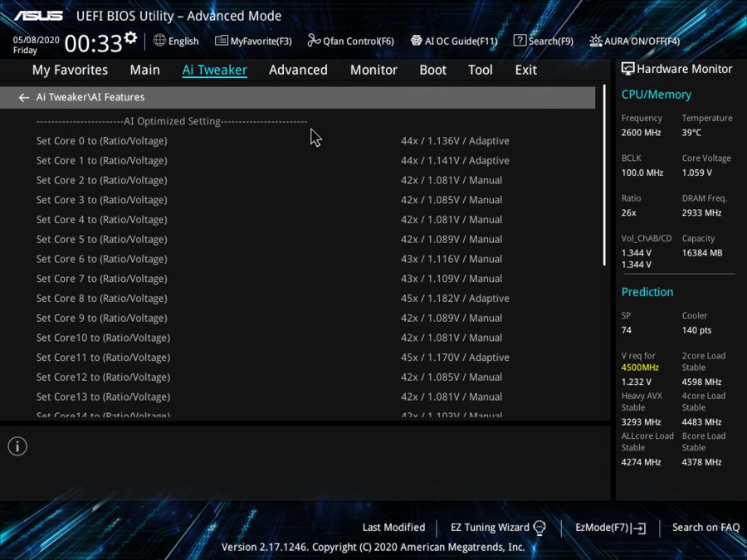Select Set Core13 to (Ratio/Voltage)
This screenshot has width=747, height=560.
104,397
